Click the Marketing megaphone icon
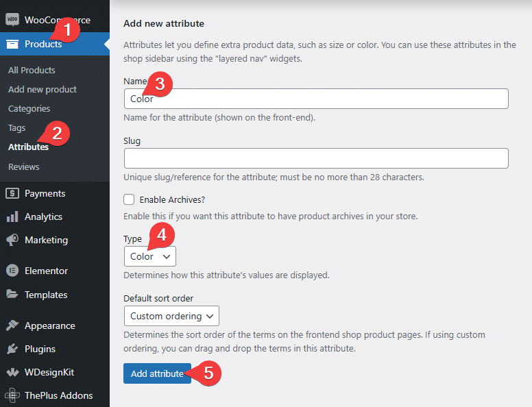The image size is (532, 407). pos(12,240)
